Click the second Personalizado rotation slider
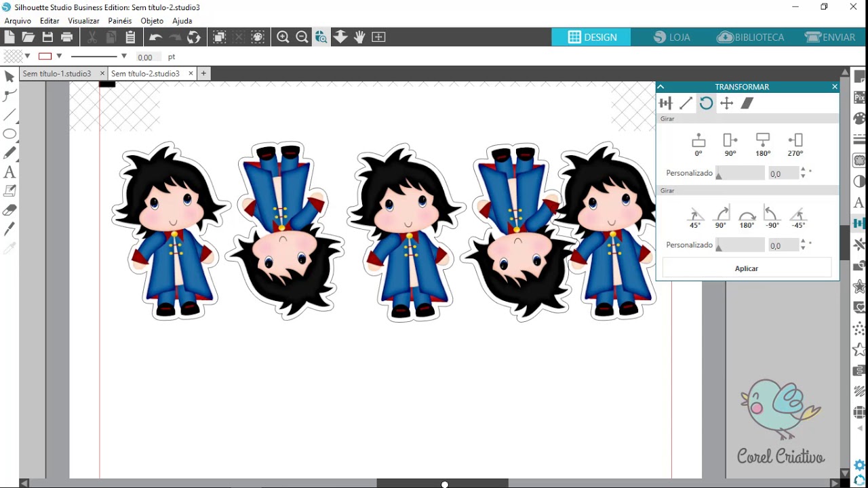868x488 pixels. (741, 245)
